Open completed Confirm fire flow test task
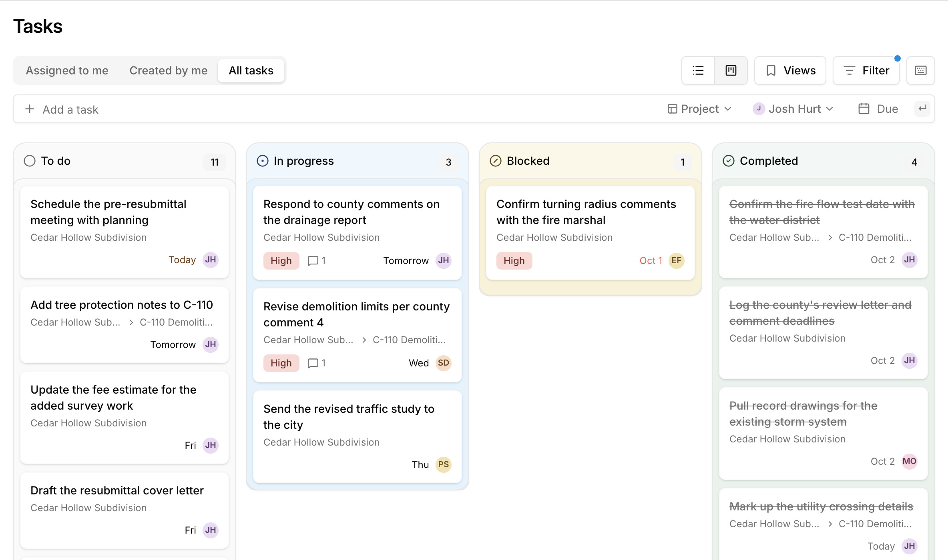The image size is (948, 560). pos(823,232)
